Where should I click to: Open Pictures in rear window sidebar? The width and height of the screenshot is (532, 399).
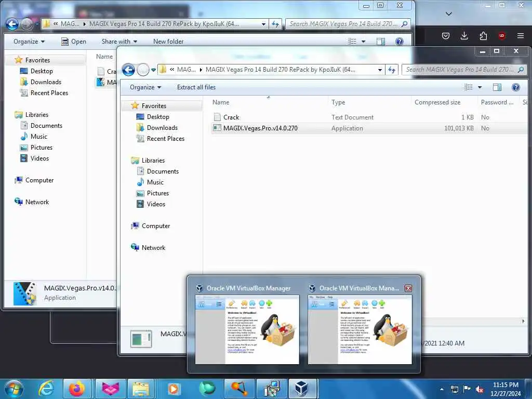(42, 147)
